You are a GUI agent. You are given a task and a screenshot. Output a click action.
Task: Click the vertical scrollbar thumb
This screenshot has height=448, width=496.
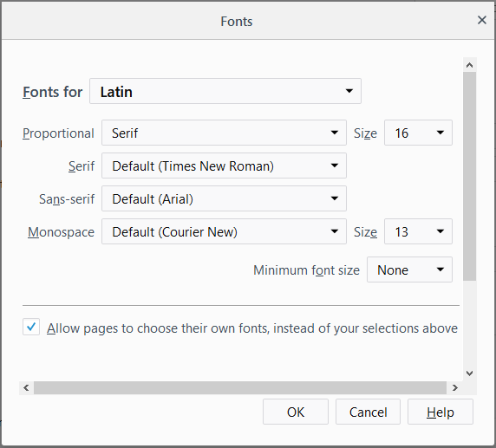click(x=470, y=176)
